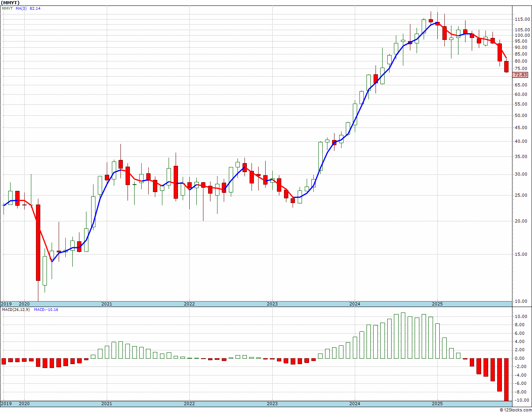Click 2019 on the price chart time axis

[6, 304]
